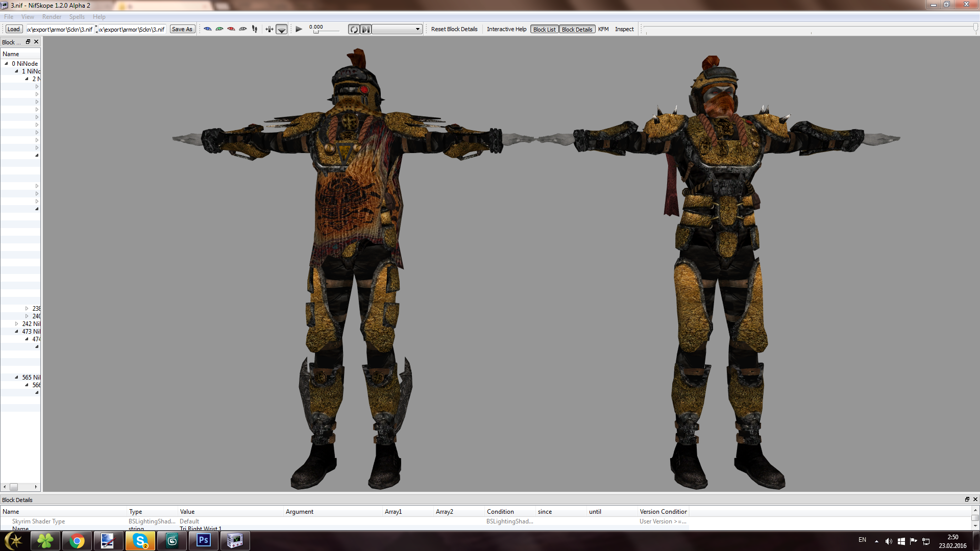The image size is (980, 551).
Task: Open the paint image editor taskbar icon
Action: tap(108, 541)
